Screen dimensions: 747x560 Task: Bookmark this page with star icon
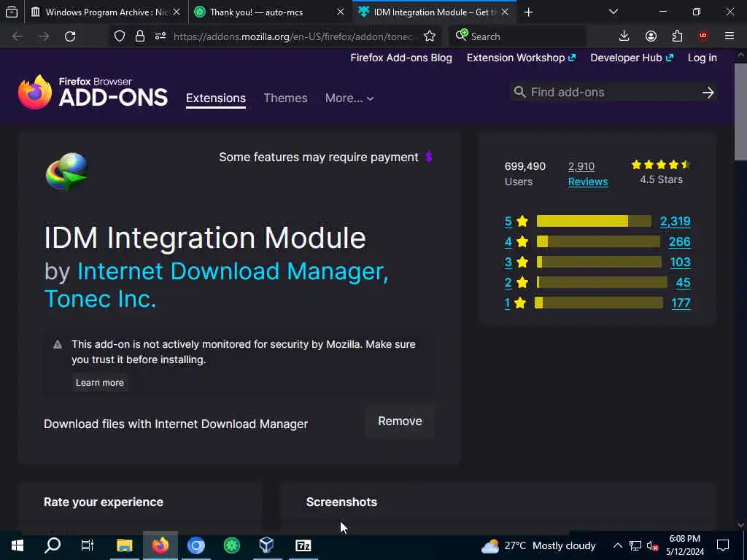click(x=430, y=36)
